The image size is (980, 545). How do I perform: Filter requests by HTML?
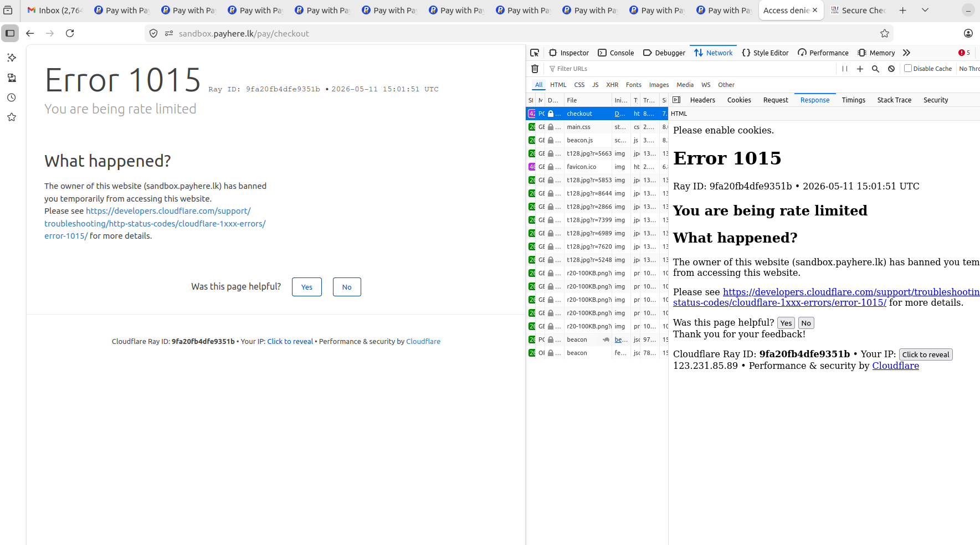tap(558, 85)
